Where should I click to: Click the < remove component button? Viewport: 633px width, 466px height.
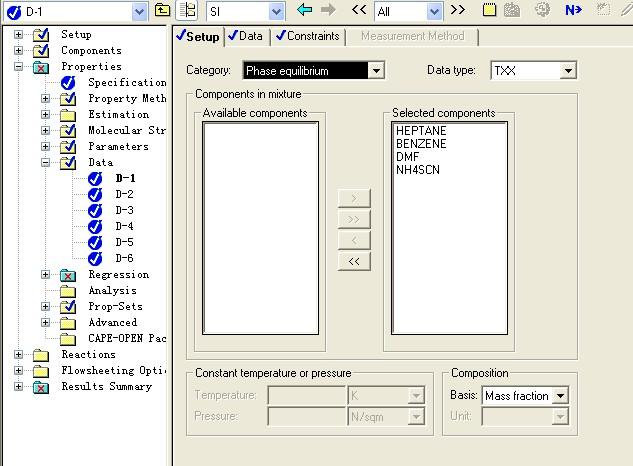pos(354,240)
